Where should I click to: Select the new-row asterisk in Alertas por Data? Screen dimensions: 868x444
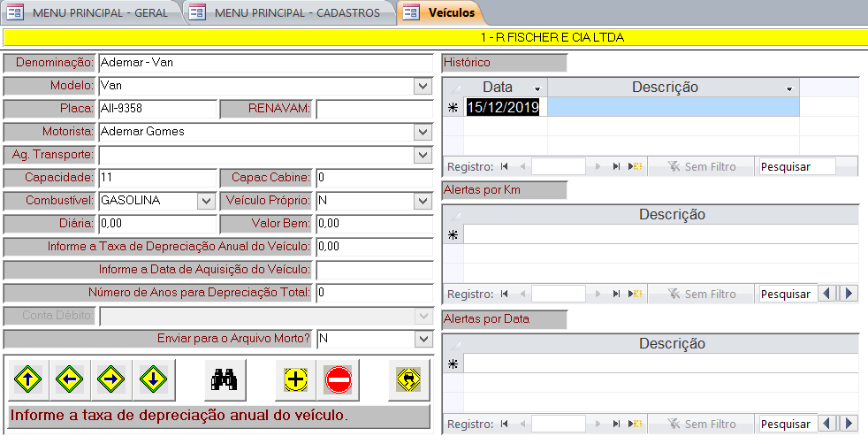(x=453, y=364)
